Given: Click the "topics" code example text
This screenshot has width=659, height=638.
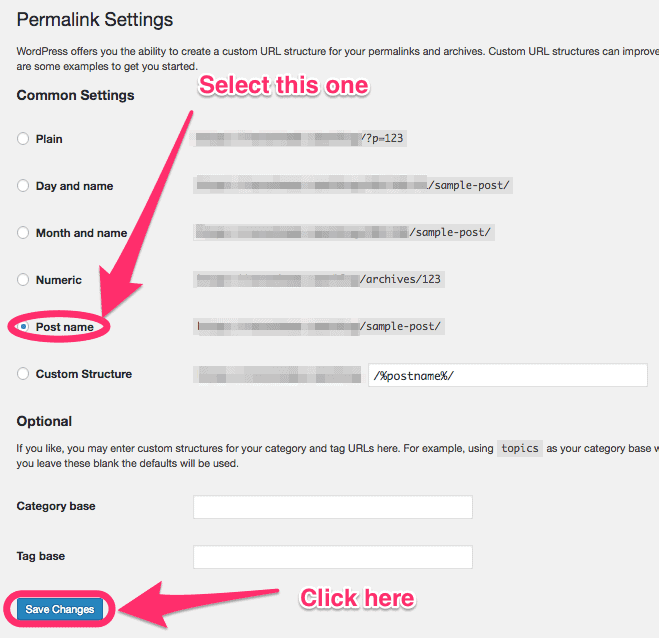Looking at the screenshot, I should coord(520,448).
